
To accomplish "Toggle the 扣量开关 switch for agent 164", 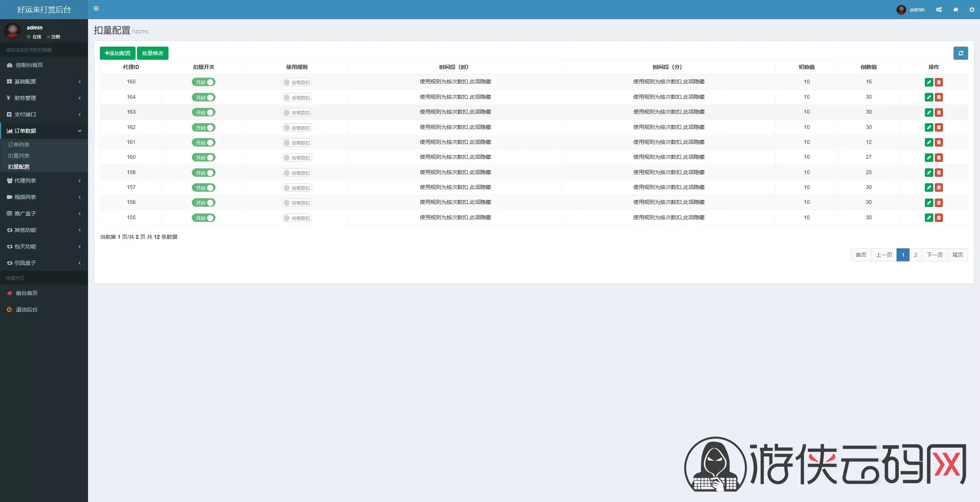I will click(204, 97).
